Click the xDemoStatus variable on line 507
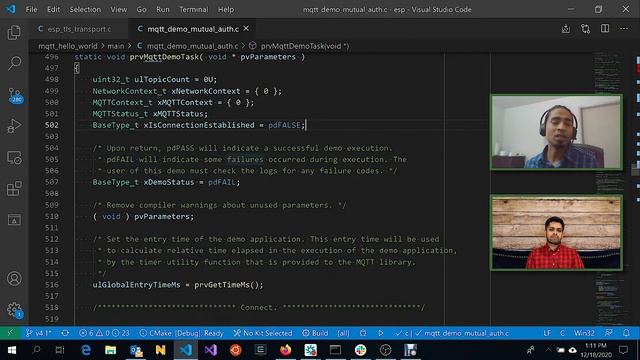 (x=169, y=182)
